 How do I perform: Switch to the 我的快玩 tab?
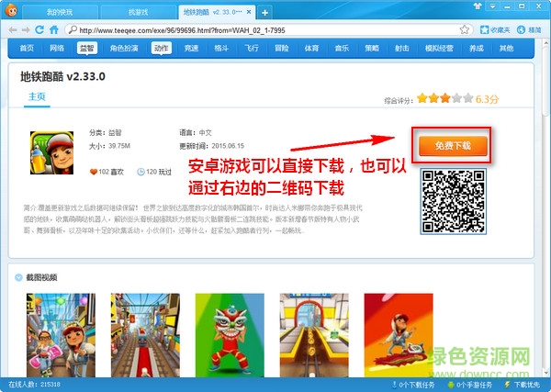coord(60,12)
